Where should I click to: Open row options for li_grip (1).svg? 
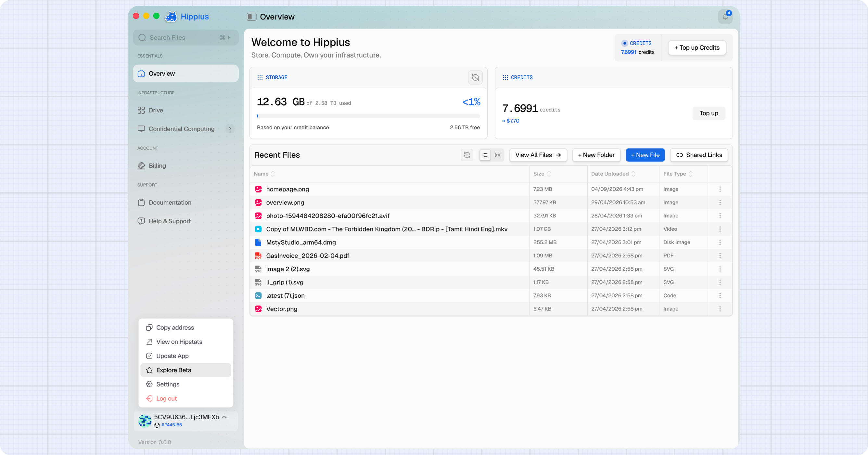pyautogui.click(x=720, y=282)
